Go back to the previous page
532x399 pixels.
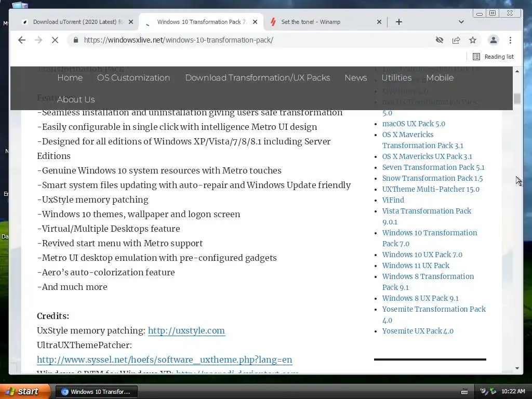click(22, 40)
